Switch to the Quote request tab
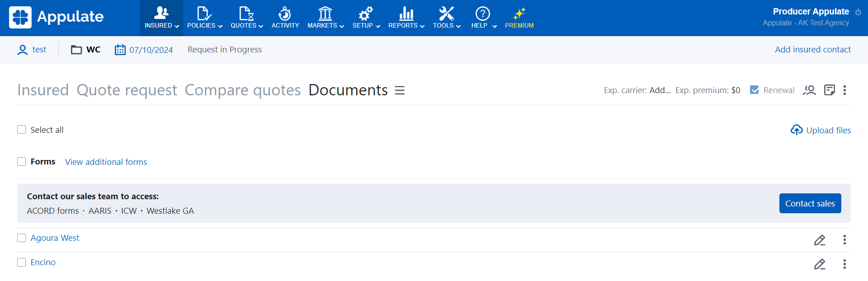The image size is (868, 281). (127, 90)
